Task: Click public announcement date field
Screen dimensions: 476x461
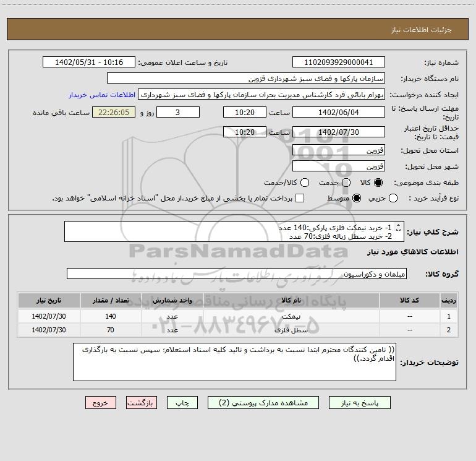Action: (x=89, y=62)
